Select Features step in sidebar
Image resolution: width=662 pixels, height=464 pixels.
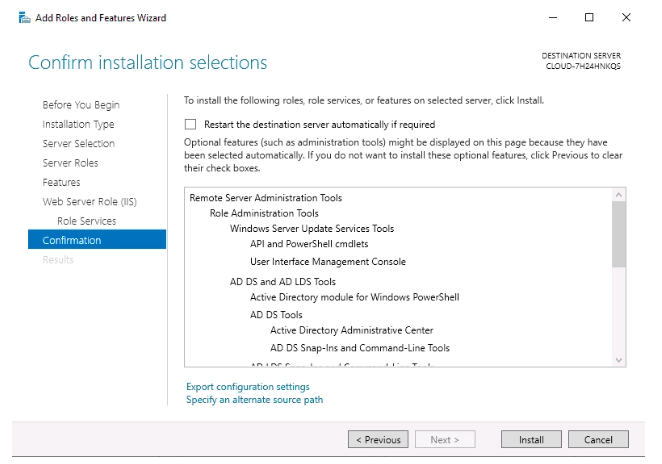61,182
